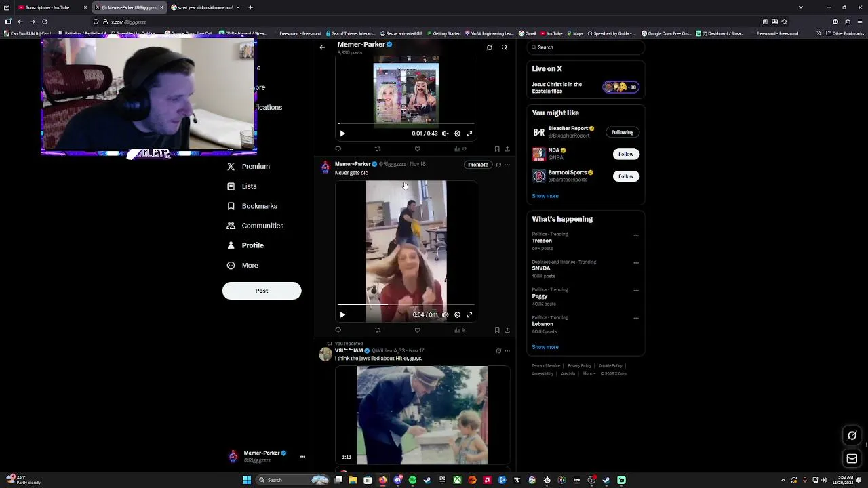The image size is (868, 488).
Task: Open Lists in the sidebar
Action: 242,186
